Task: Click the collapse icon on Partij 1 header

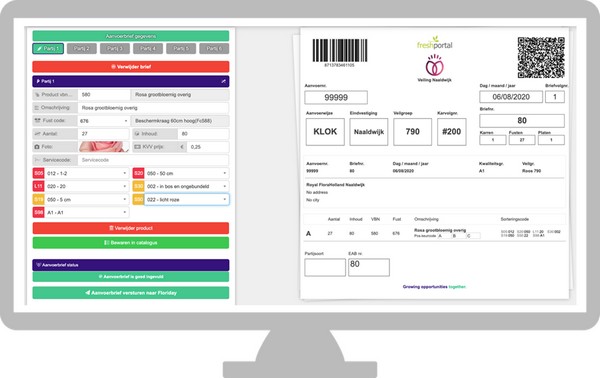Action: tap(223, 81)
